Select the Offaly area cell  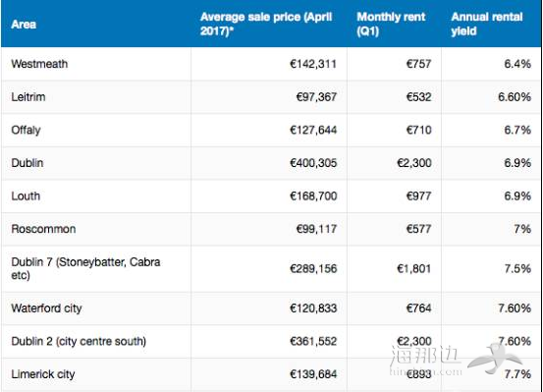26,131
